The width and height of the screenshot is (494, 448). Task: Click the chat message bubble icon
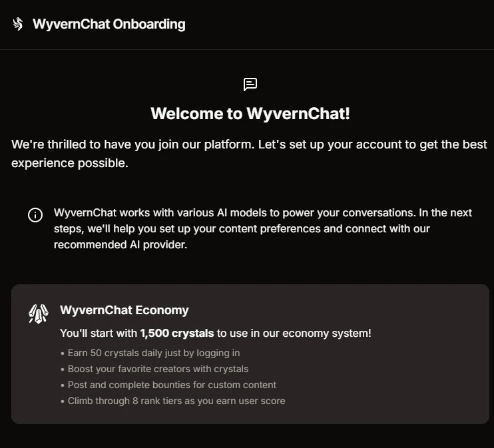pyautogui.click(x=250, y=84)
